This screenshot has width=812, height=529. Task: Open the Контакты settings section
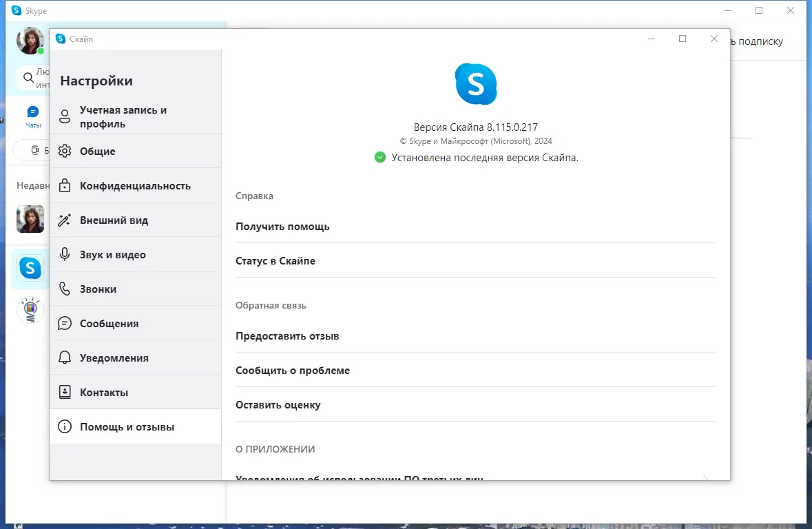point(136,392)
